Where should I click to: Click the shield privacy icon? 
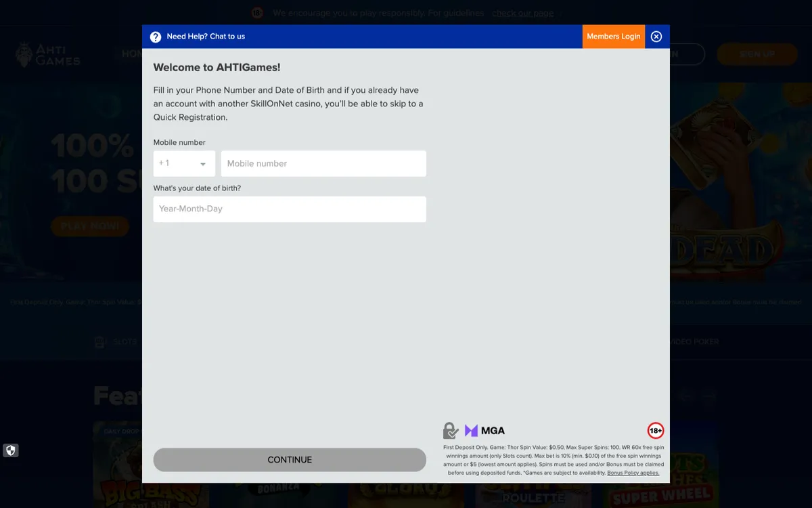pyautogui.click(x=10, y=450)
